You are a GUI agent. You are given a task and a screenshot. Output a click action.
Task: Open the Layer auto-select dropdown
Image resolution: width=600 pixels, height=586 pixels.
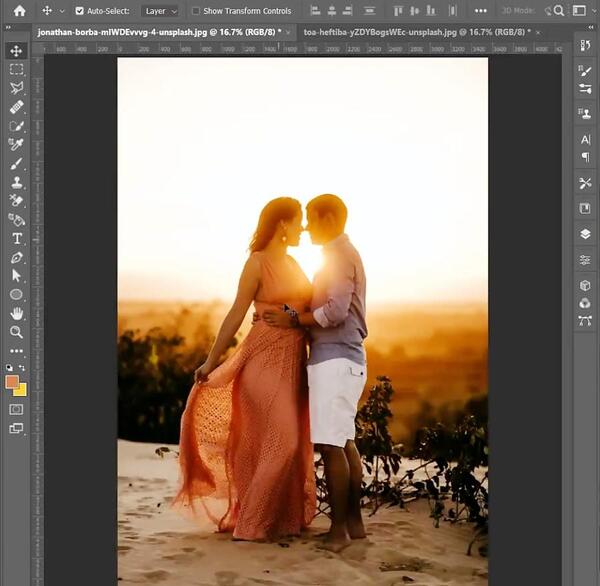[160, 11]
